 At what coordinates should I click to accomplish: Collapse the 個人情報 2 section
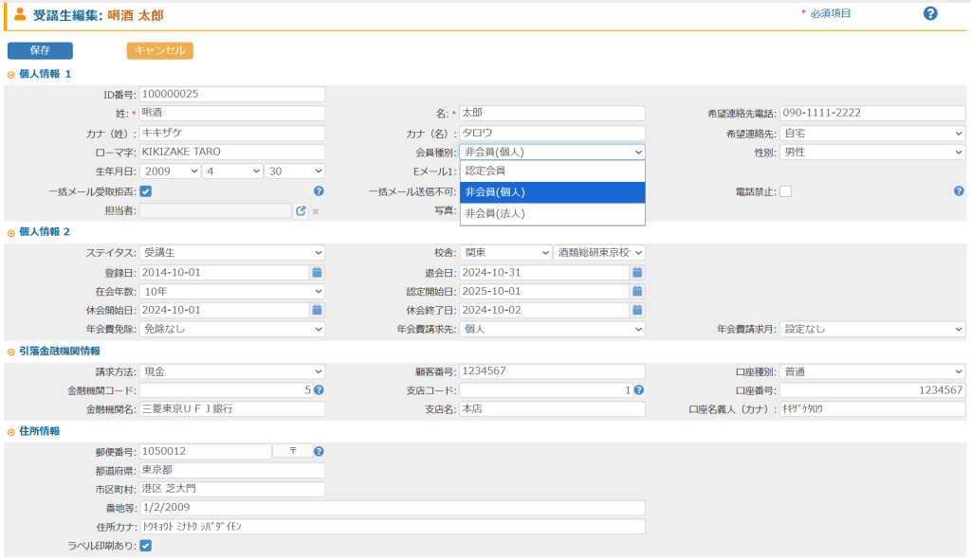point(11,231)
